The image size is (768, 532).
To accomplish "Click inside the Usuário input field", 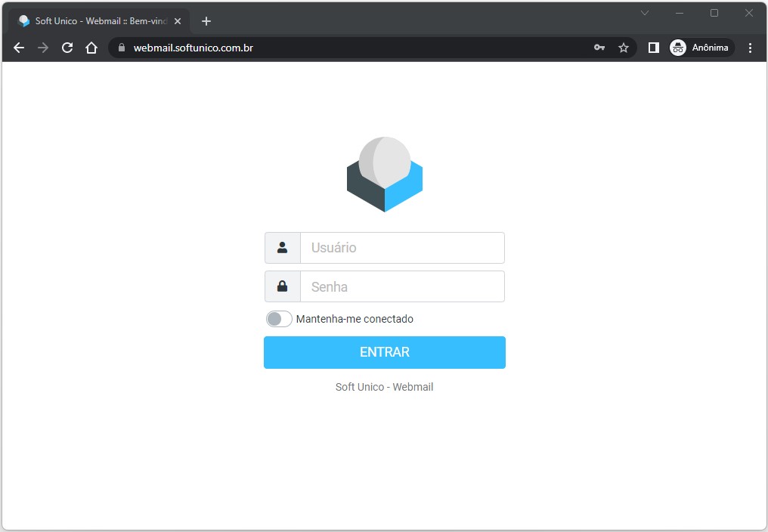I will (x=402, y=247).
